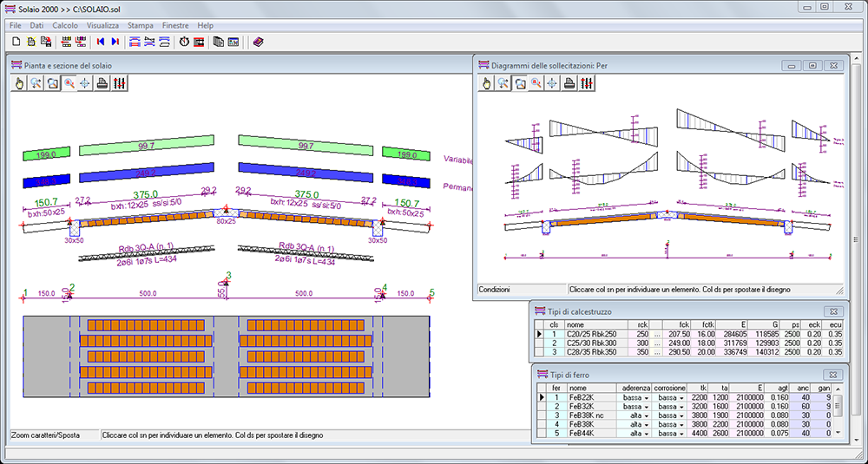Image resolution: width=868 pixels, height=464 pixels.
Task: Click crosshair target tool in Pianta e sezione window
Action: [85, 83]
